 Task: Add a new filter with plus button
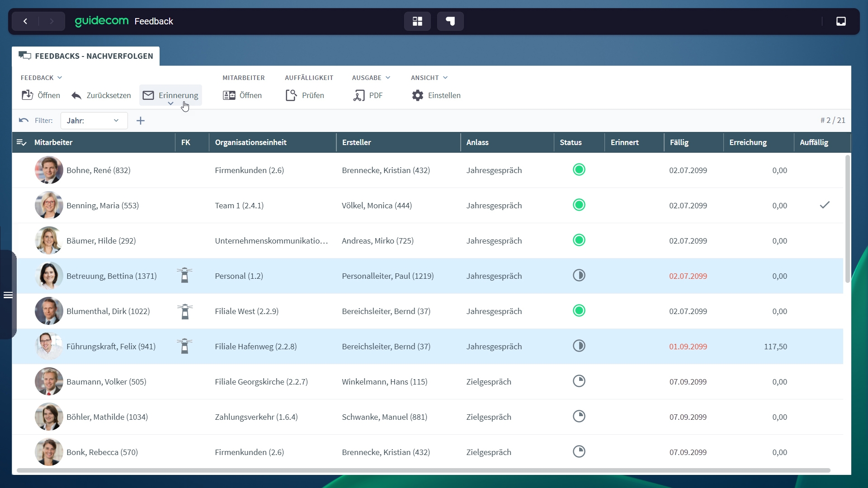141,121
